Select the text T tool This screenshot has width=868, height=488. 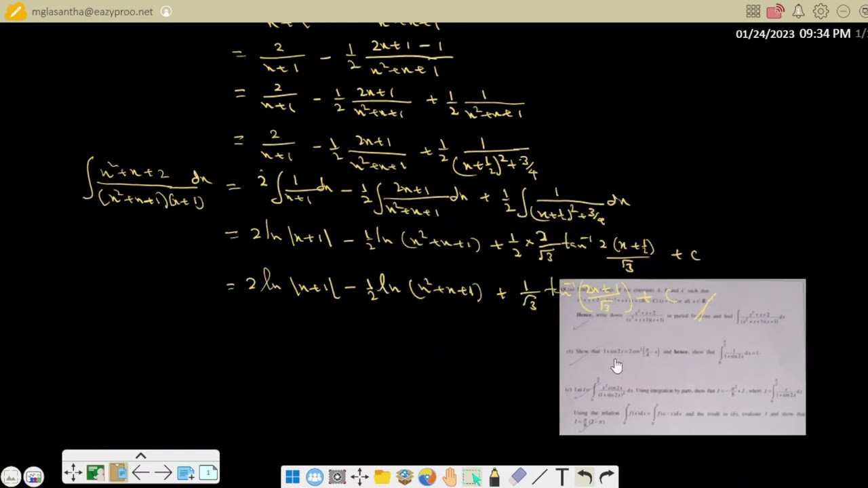561,477
